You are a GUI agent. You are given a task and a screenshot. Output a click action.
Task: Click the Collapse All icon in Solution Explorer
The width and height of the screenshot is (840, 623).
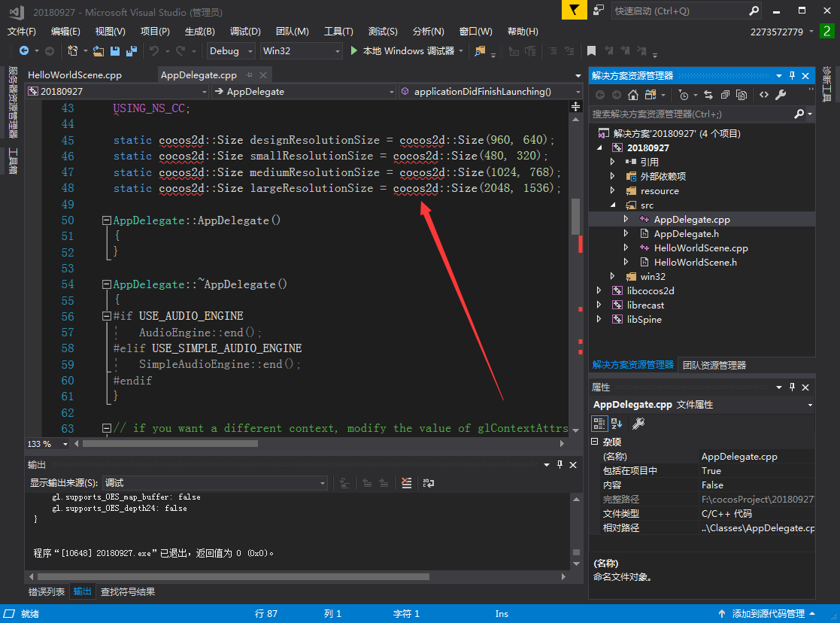click(725, 95)
